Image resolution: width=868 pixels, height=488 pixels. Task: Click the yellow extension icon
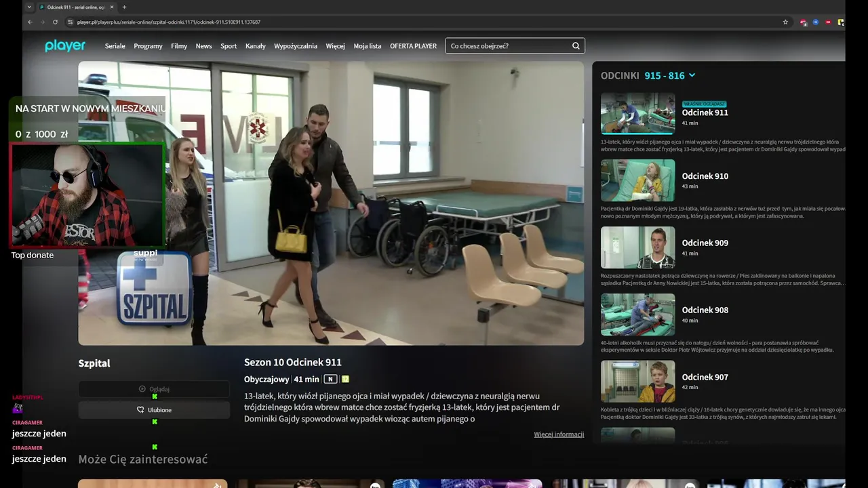841,22
